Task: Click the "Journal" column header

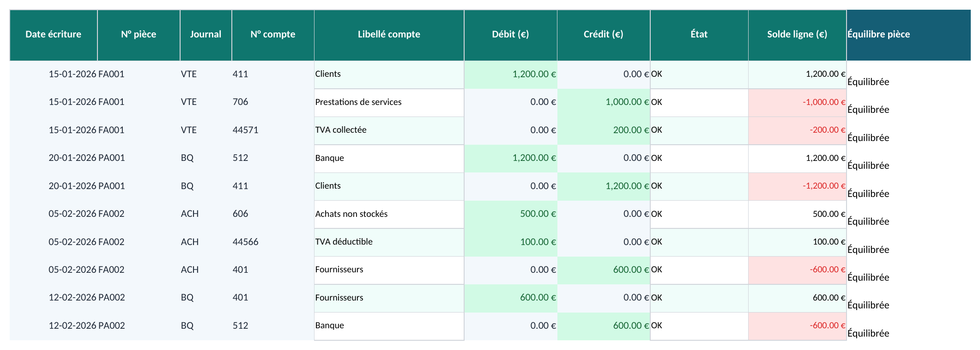Action: 206,35
